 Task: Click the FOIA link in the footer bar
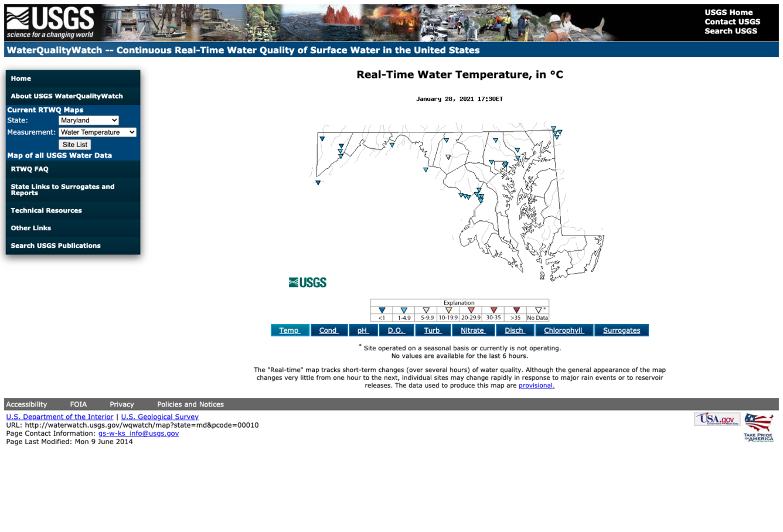(x=79, y=404)
